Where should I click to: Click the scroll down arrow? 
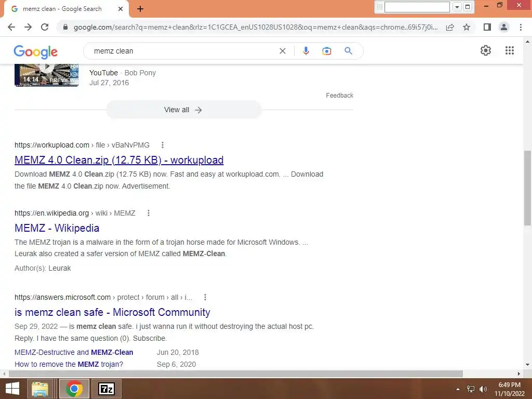(527, 365)
